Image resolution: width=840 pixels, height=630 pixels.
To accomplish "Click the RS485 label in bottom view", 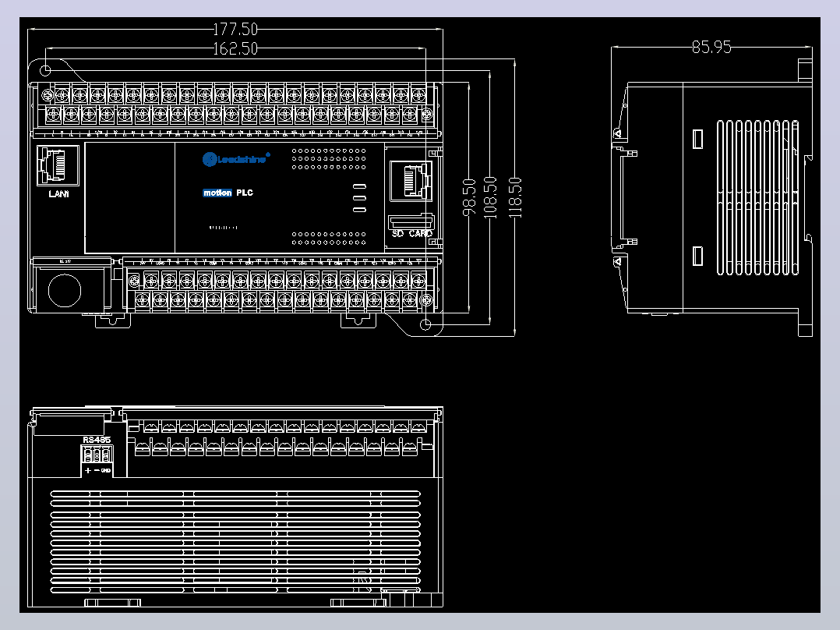I will [97, 440].
